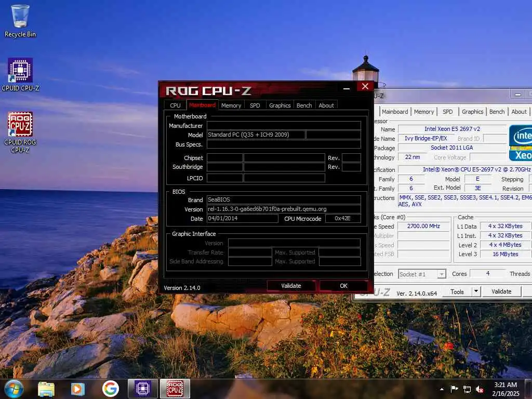The image size is (532, 399).
Task: Open Bench tab in background CPU-Z window
Action: pyautogui.click(x=497, y=112)
